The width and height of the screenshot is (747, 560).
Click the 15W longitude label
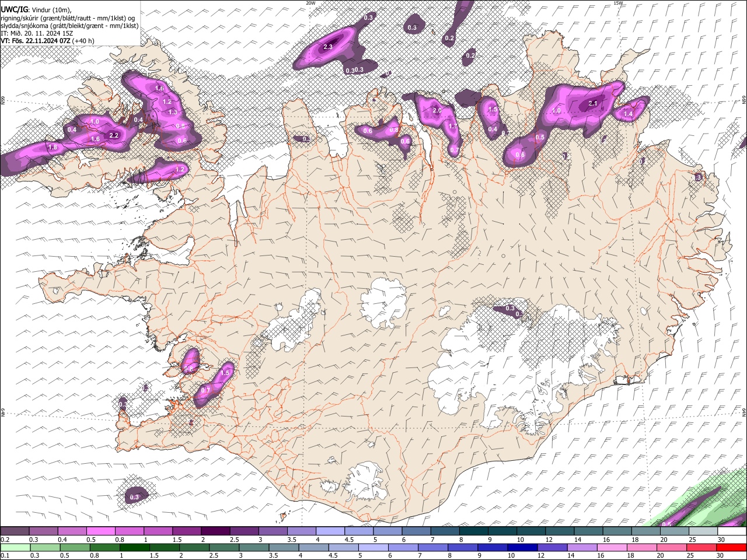tap(618, 3)
